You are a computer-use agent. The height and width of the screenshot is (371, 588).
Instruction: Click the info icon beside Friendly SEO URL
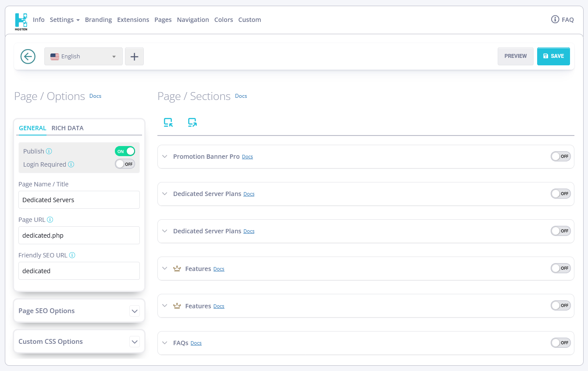(x=72, y=255)
